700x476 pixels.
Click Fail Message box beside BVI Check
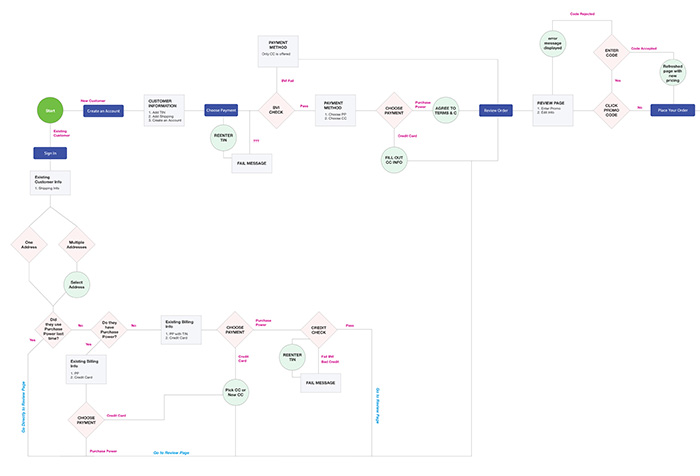252,163
